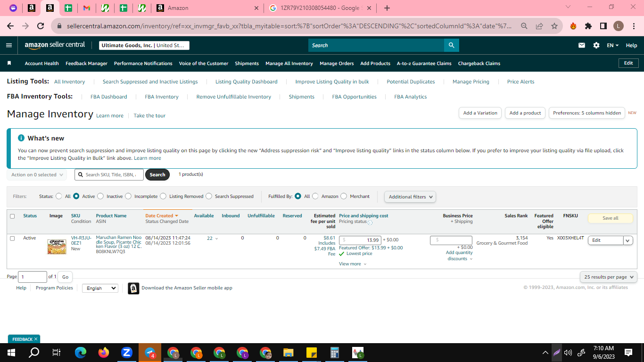Open Microsoft Edge from the taskbar
This screenshot has width=644, height=362.
(81, 353)
